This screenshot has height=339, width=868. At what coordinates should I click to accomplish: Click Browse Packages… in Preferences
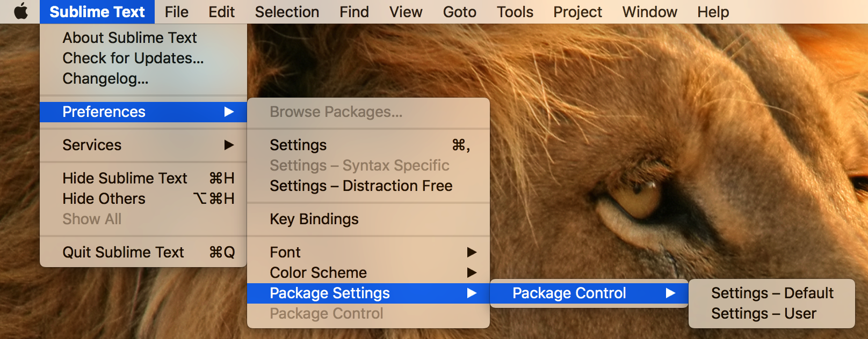click(368, 112)
